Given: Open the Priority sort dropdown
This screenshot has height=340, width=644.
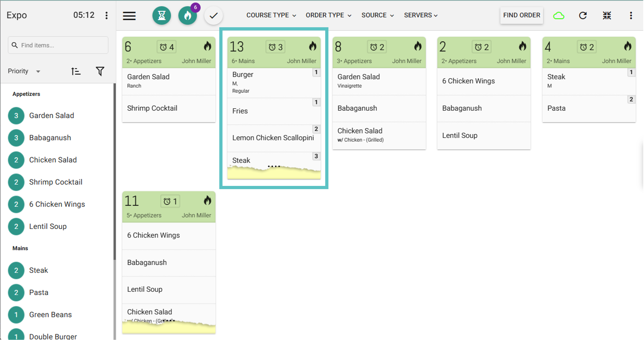Looking at the screenshot, I should coord(24,71).
